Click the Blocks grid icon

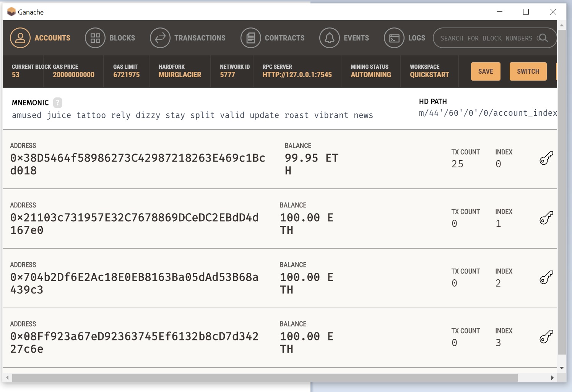(x=95, y=38)
